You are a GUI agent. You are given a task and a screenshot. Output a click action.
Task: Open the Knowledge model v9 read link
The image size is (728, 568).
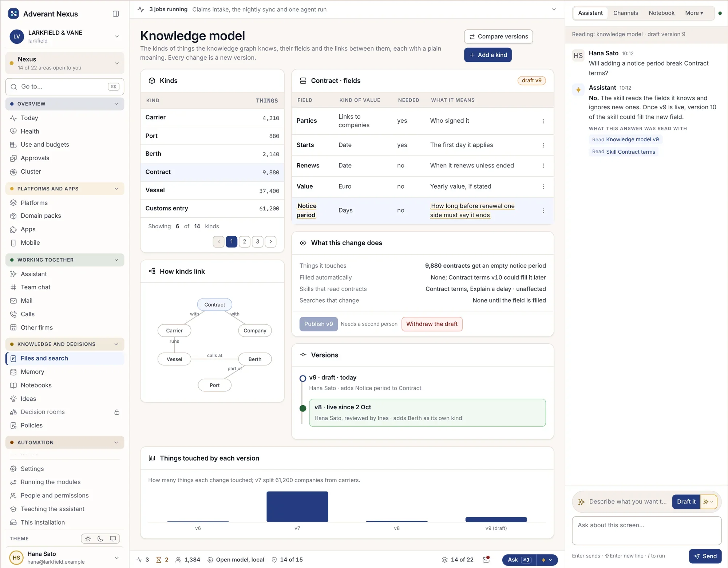[x=625, y=139]
